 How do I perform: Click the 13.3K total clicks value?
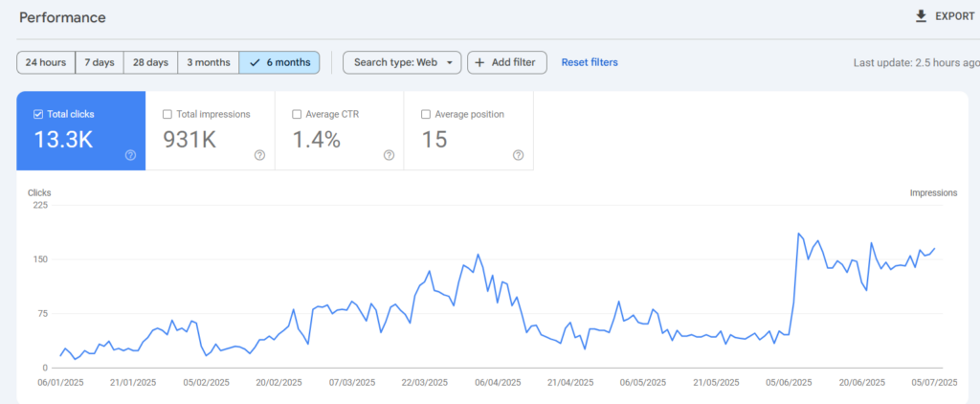click(63, 140)
